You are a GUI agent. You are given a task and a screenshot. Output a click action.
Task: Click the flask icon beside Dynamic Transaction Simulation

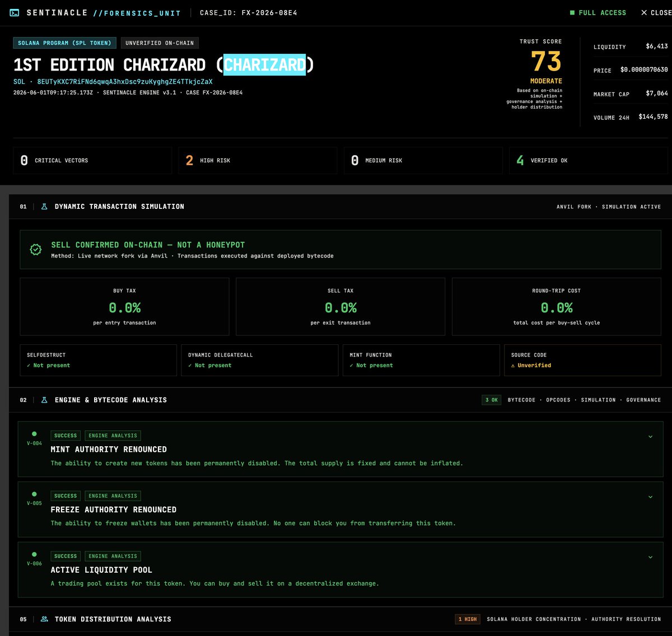[x=44, y=207]
